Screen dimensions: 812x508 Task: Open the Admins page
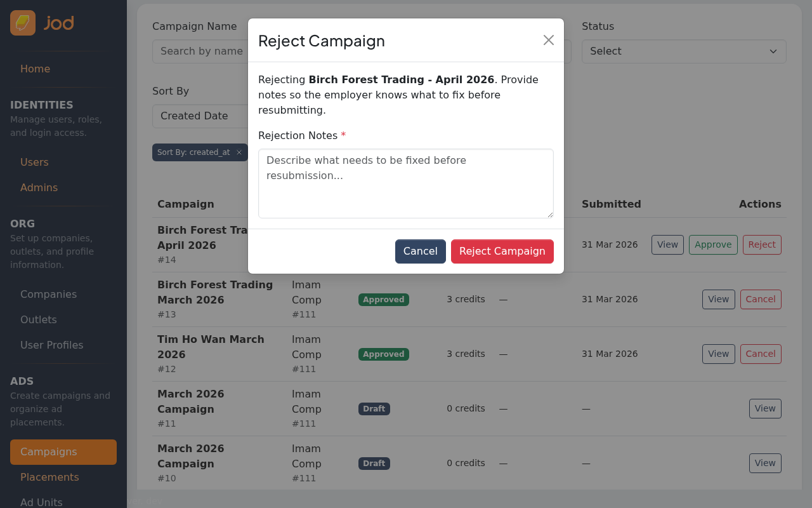point(39,187)
